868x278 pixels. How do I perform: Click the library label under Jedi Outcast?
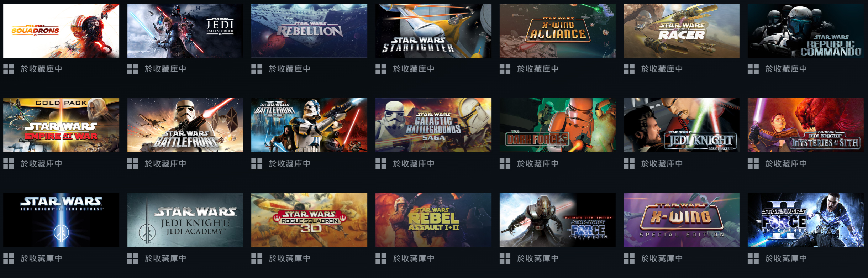(x=41, y=258)
